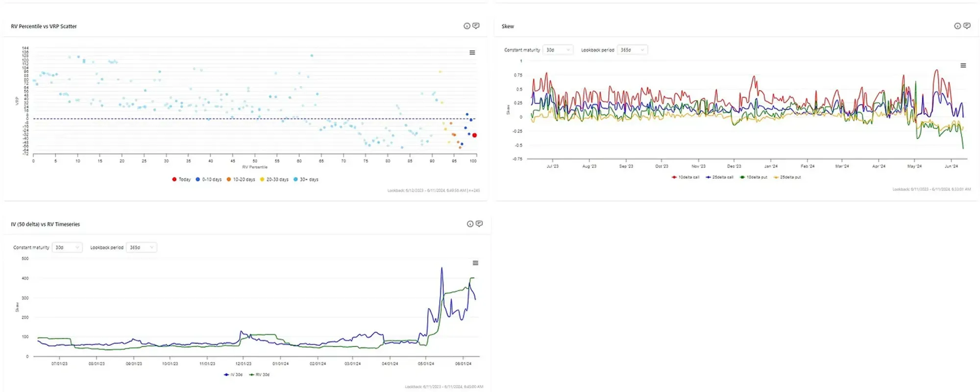Image resolution: width=980 pixels, height=392 pixels.
Task: Expand Lookback period dropdown in Skew panel
Action: pos(632,50)
